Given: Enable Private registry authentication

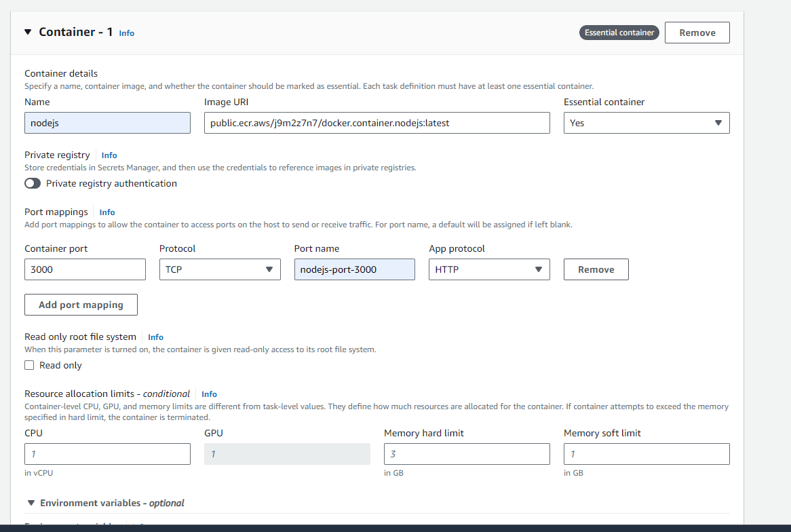Looking at the screenshot, I should pos(32,183).
